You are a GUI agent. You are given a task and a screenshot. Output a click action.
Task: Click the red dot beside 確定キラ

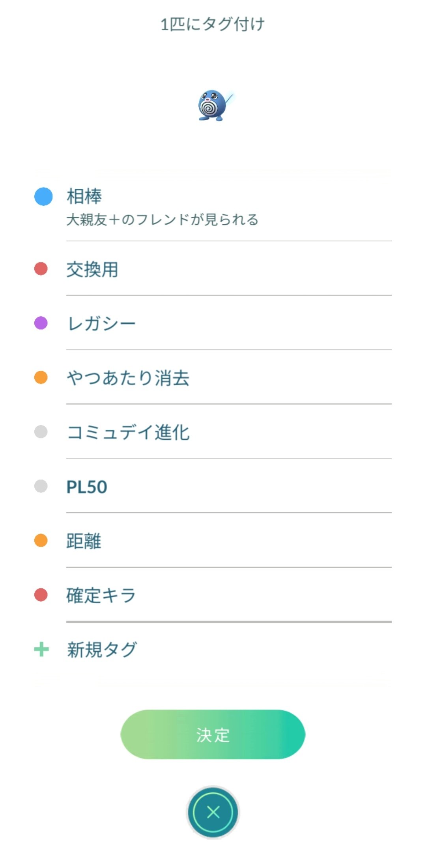pyautogui.click(x=41, y=595)
